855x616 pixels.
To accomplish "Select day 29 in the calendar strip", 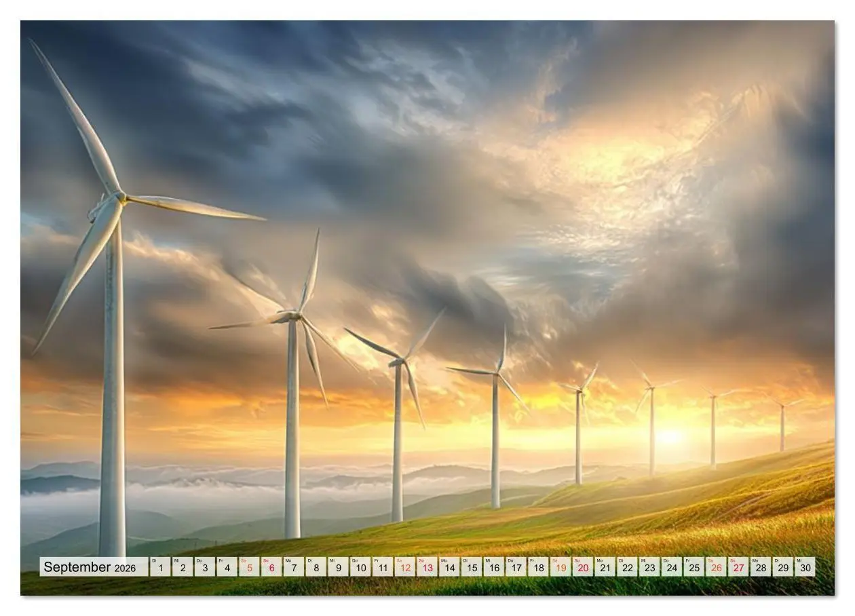I will 783,567.
